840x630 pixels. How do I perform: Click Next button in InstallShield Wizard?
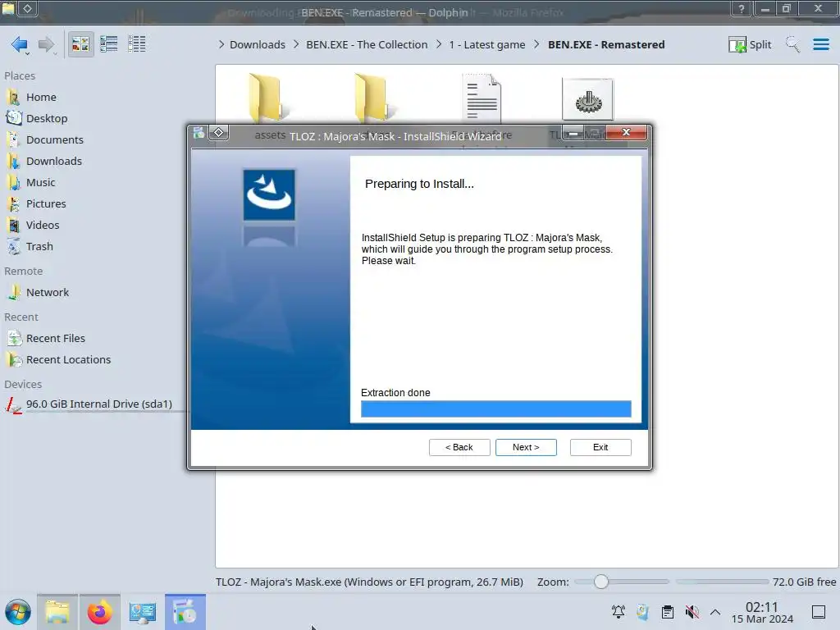pos(526,447)
